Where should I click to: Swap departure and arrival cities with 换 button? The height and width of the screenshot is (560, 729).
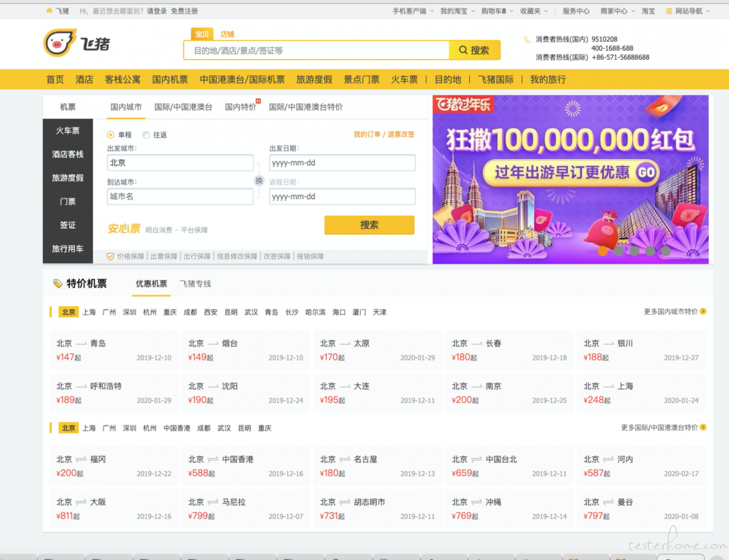(259, 181)
